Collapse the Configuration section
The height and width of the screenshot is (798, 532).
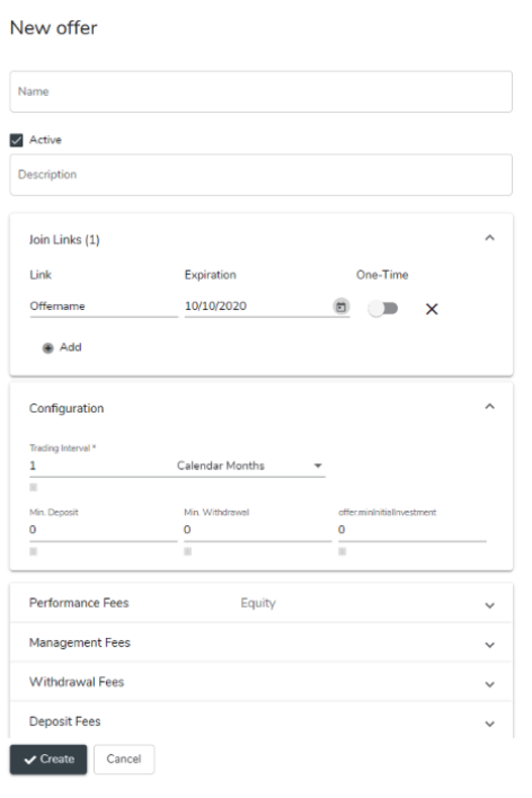[x=490, y=407]
